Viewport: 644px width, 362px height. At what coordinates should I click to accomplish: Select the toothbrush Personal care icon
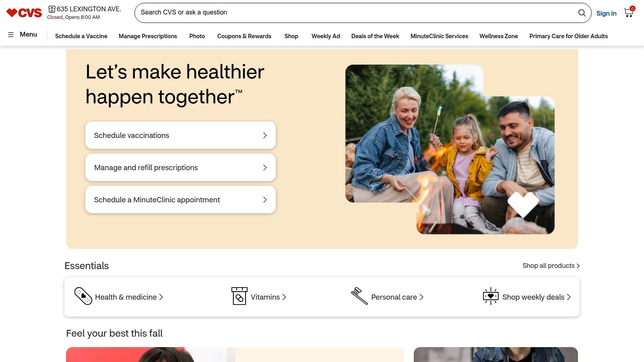359,296
